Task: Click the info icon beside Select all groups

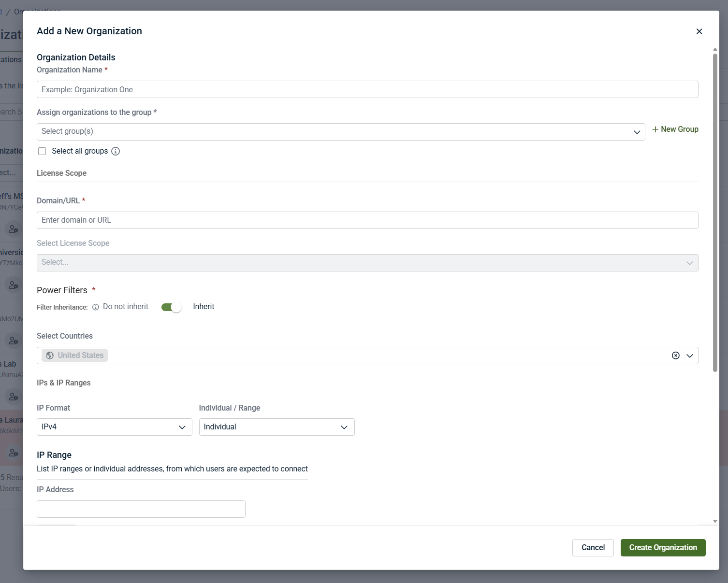Action: 116,151
